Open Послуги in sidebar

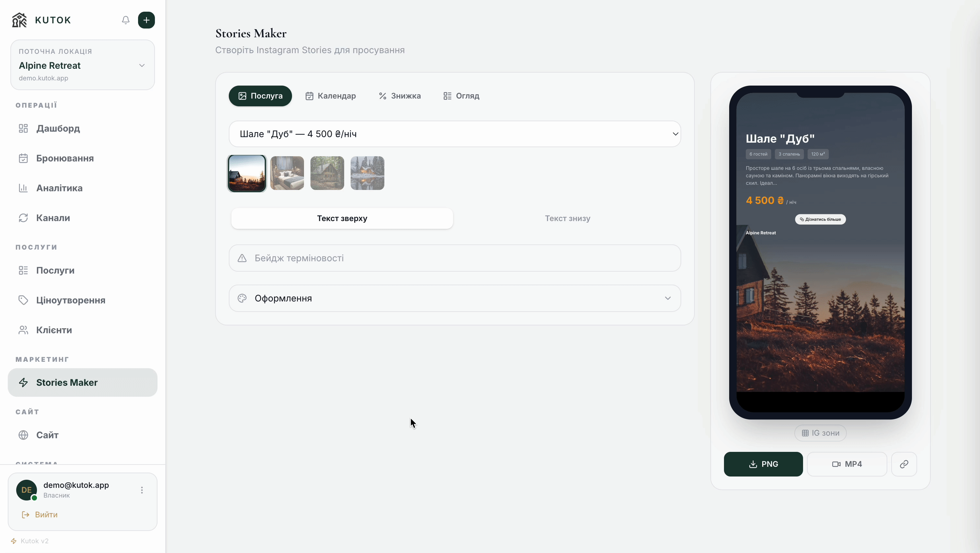click(x=83, y=270)
